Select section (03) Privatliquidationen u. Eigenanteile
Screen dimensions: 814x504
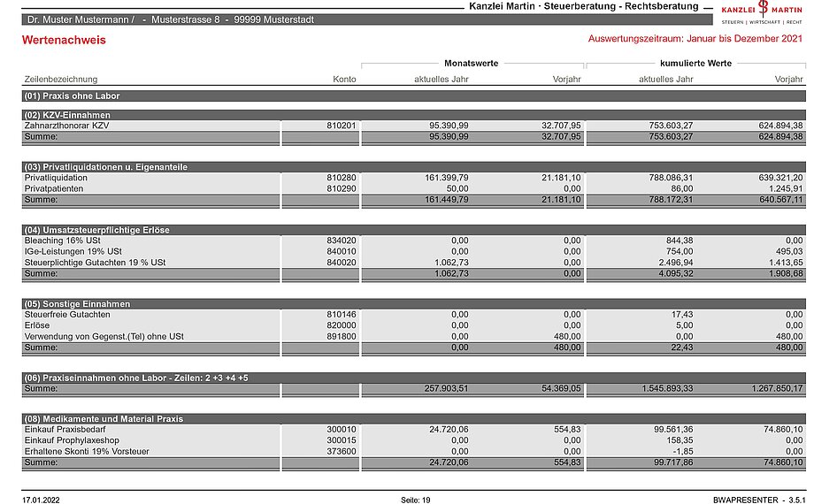414,166
